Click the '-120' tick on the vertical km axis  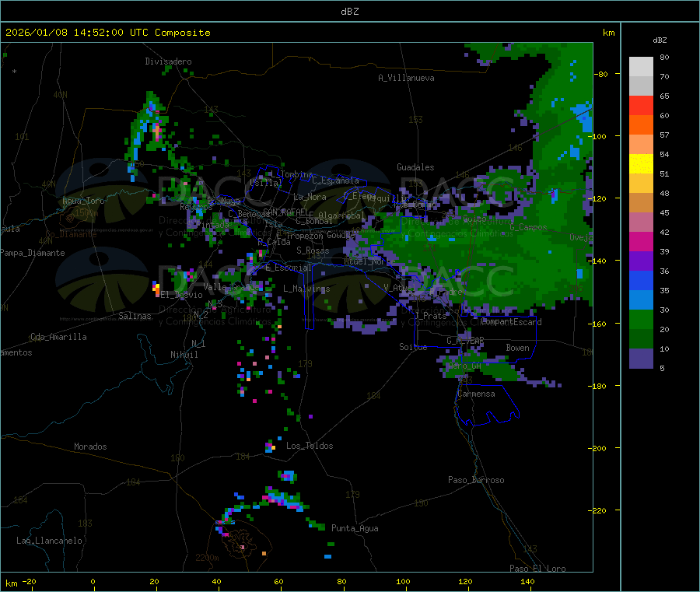click(599, 198)
